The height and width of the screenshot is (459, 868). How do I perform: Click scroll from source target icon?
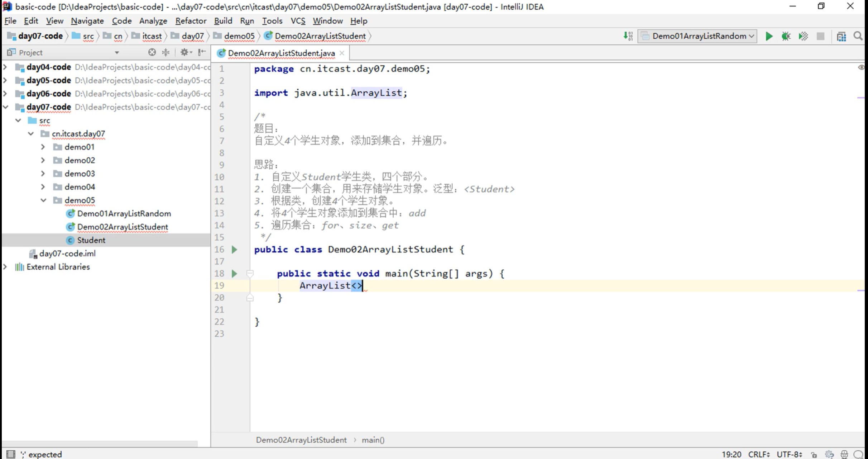point(152,52)
